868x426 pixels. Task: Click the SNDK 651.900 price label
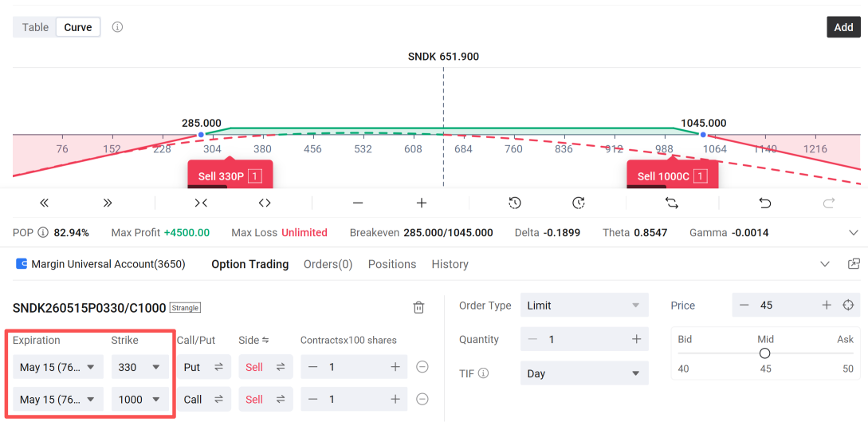click(443, 57)
